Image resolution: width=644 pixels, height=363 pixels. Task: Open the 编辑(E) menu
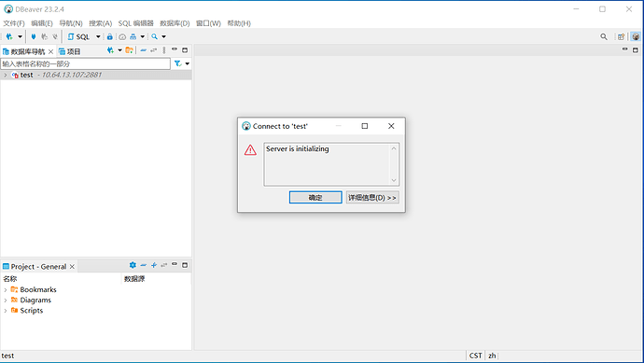pos(42,23)
